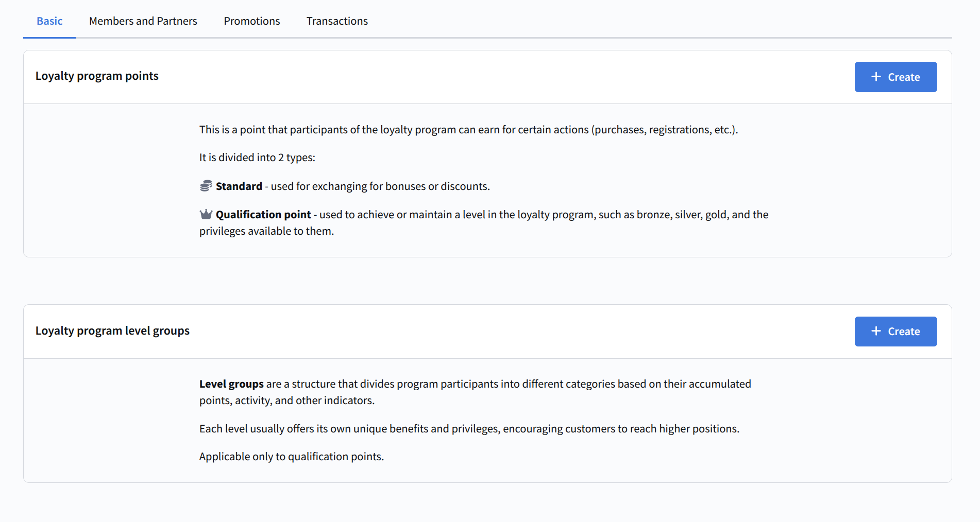
Task: Click the crown icon beside Qualification point
Action: point(206,214)
